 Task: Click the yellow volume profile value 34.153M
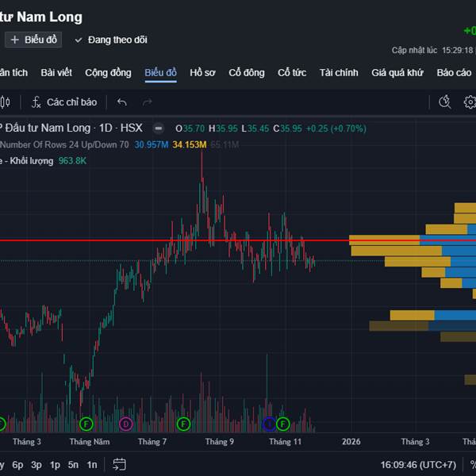pyautogui.click(x=190, y=144)
